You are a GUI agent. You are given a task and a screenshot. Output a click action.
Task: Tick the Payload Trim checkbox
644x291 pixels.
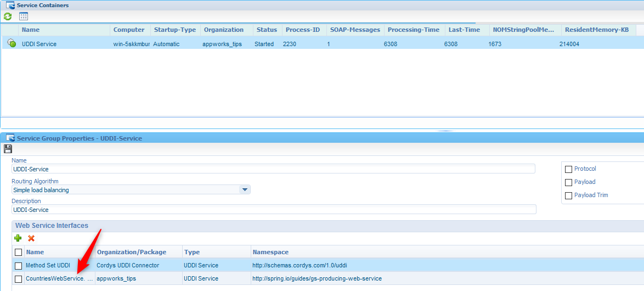568,195
